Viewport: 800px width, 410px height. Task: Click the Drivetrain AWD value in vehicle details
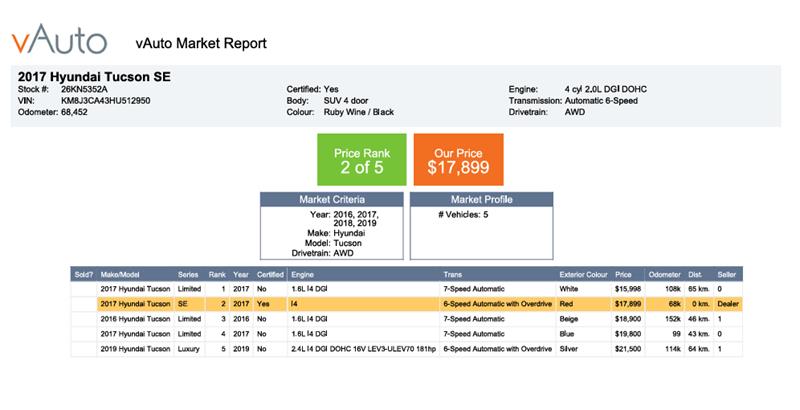[x=574, y=112]
